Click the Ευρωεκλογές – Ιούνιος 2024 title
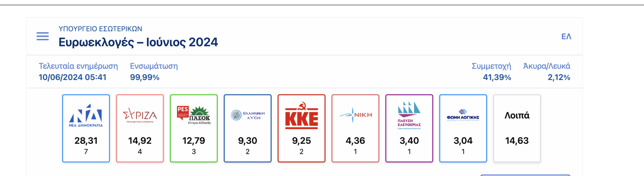This screenshot has height=176, width=644. click(138, 42)
